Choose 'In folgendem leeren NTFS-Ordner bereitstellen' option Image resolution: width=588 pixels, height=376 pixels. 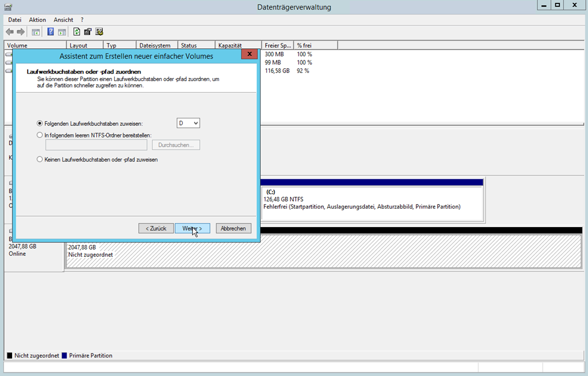tap(40, 135)
